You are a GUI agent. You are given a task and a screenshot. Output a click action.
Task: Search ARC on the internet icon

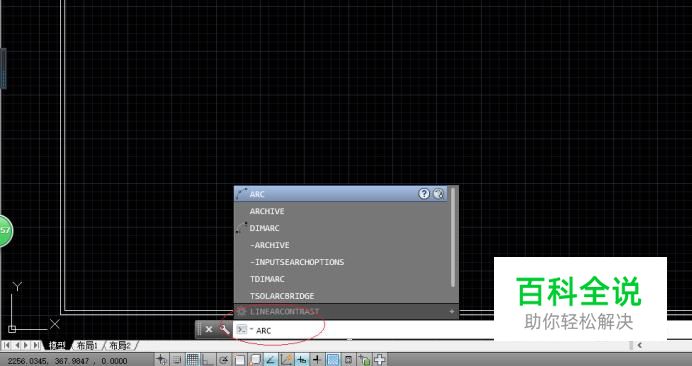438,194
